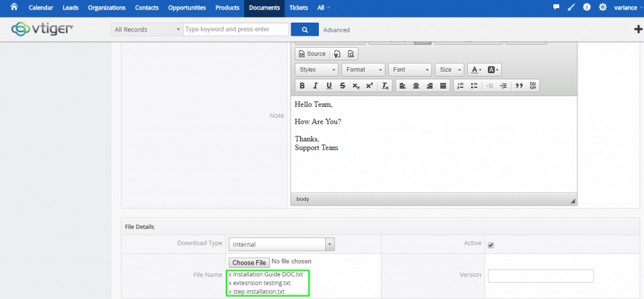Click the body element path label
This screenshot has height=299, width=644.
click(x=303, y=199)
